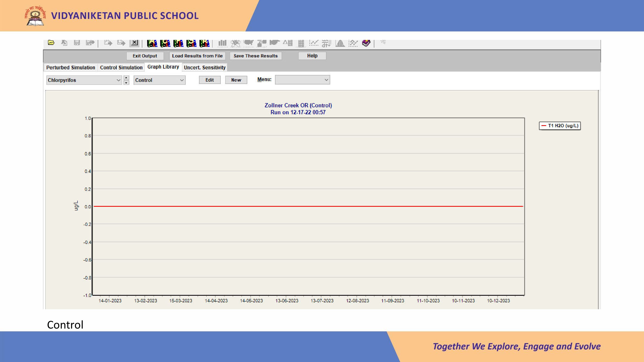Step to next graph with down arrow

point(126,83)
